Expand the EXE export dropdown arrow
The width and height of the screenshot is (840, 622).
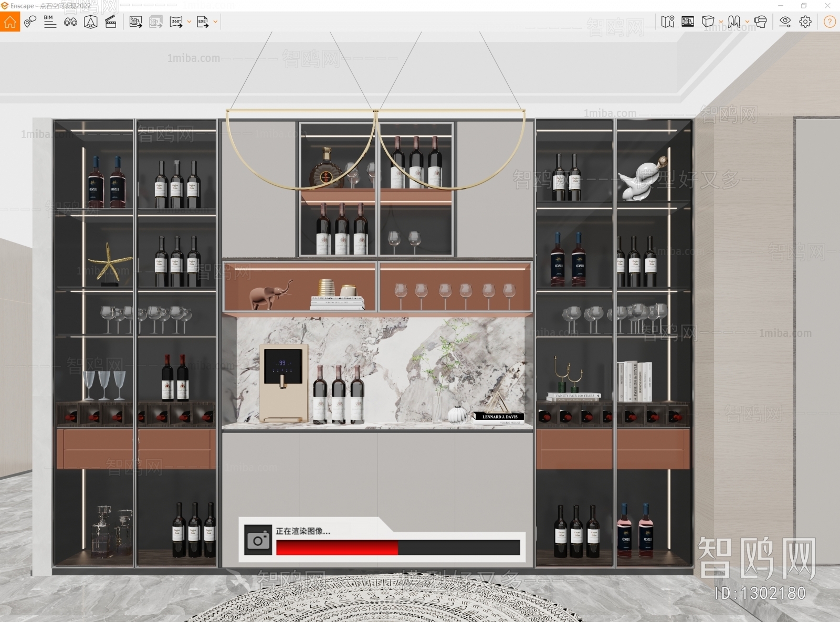click(x=215, y=22)
